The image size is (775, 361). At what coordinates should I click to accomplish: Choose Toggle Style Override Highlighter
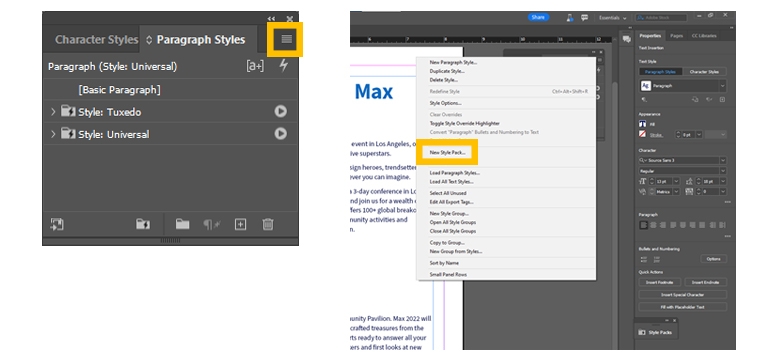[465, 123]
